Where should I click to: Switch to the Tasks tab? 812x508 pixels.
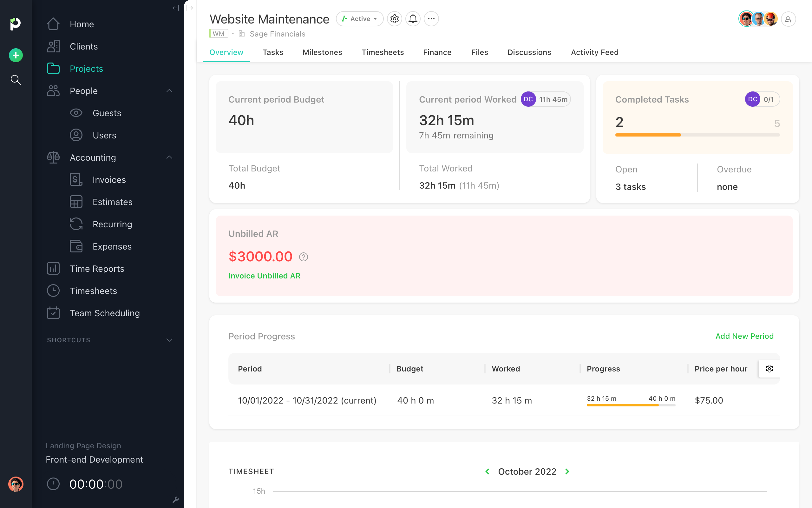[x=273, y=52]
